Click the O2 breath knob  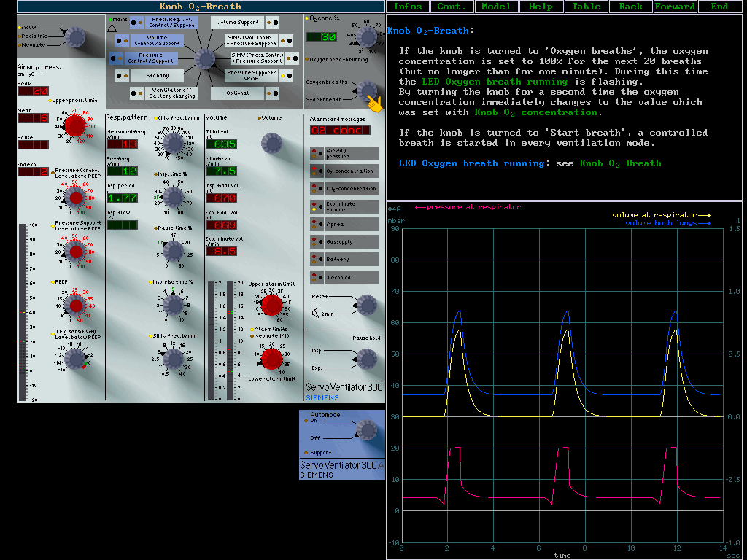(x=365, y=90)
